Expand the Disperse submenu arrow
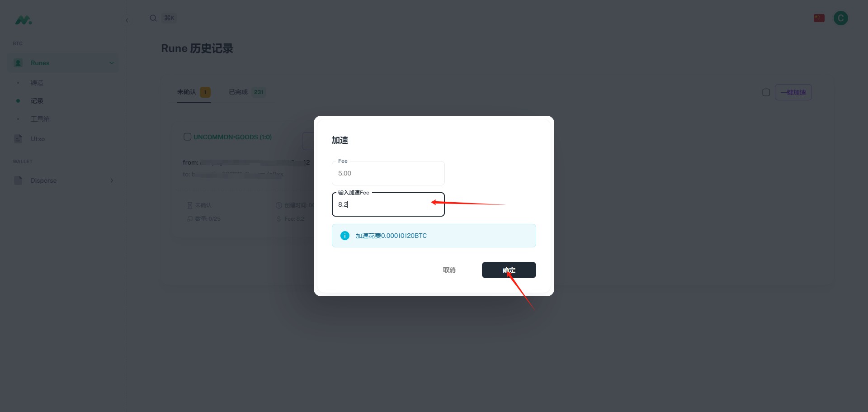The width and height of the screenshot is (868, 412). tap(112, 180)
